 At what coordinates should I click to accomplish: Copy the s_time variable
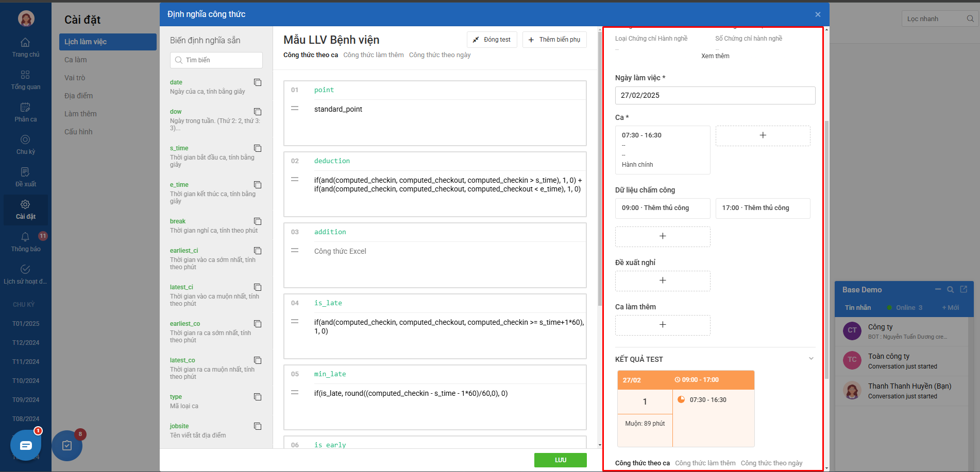[x=258, y=148]
